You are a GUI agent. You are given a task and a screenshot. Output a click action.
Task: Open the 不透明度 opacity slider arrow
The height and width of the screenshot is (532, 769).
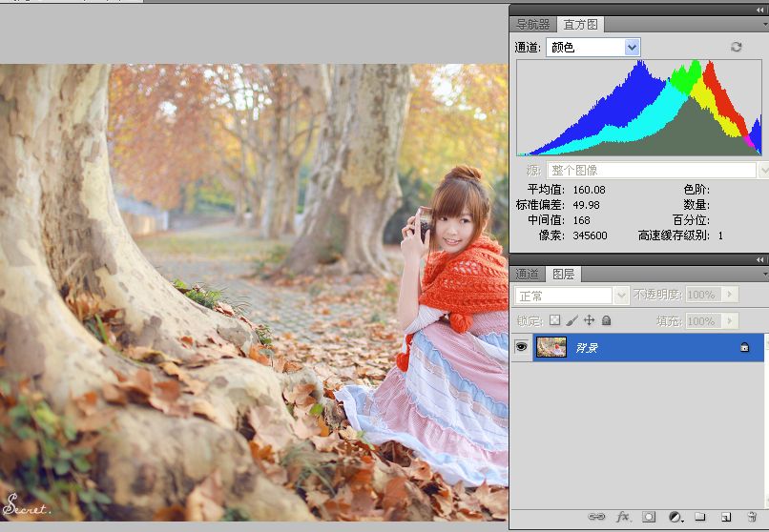(732, 296)
